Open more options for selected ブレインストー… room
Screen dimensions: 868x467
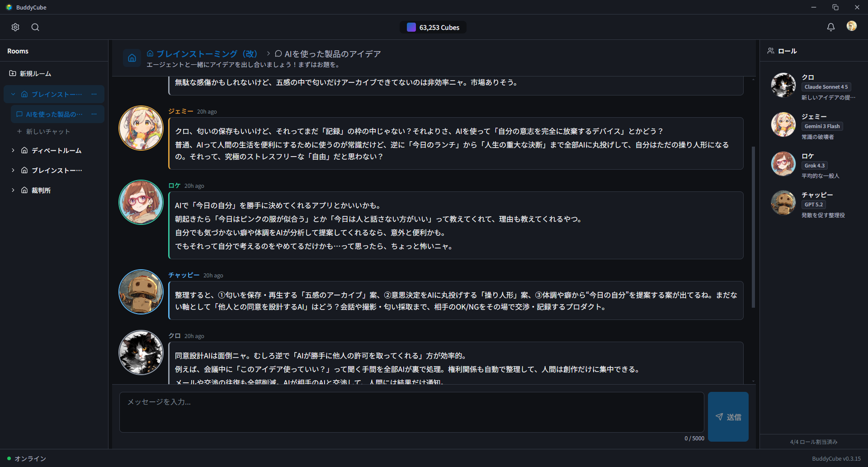click(94, 94)
